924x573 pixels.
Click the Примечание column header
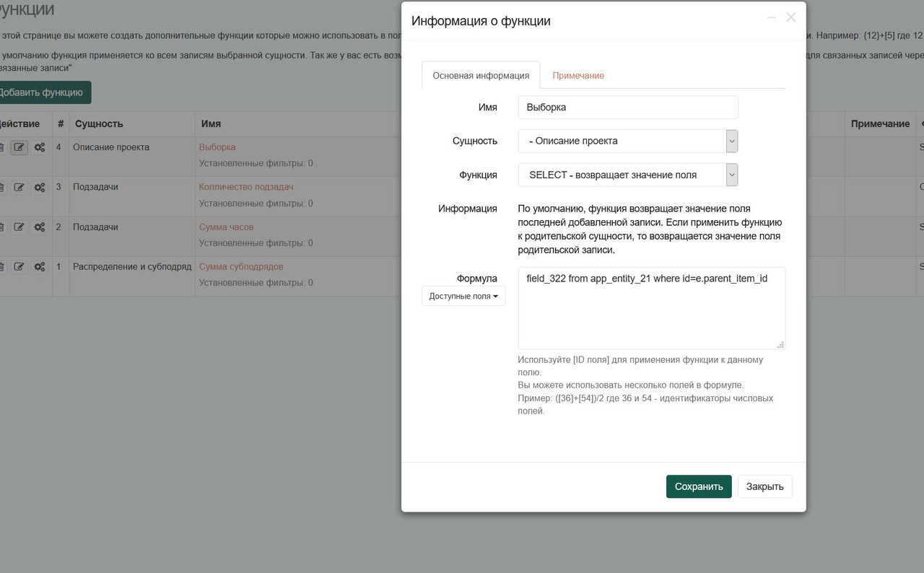880,124
